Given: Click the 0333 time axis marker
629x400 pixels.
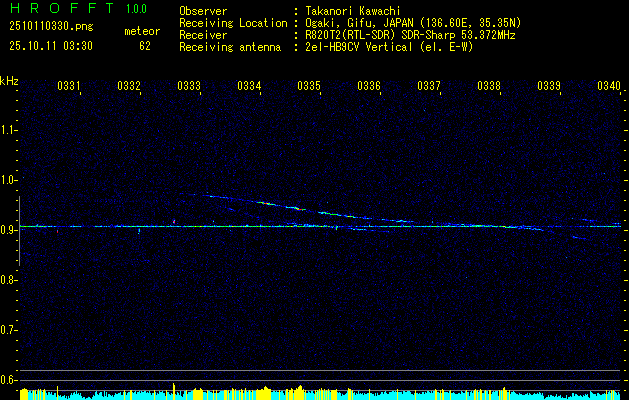Looking at the screenshot, I should click(189, 86).
